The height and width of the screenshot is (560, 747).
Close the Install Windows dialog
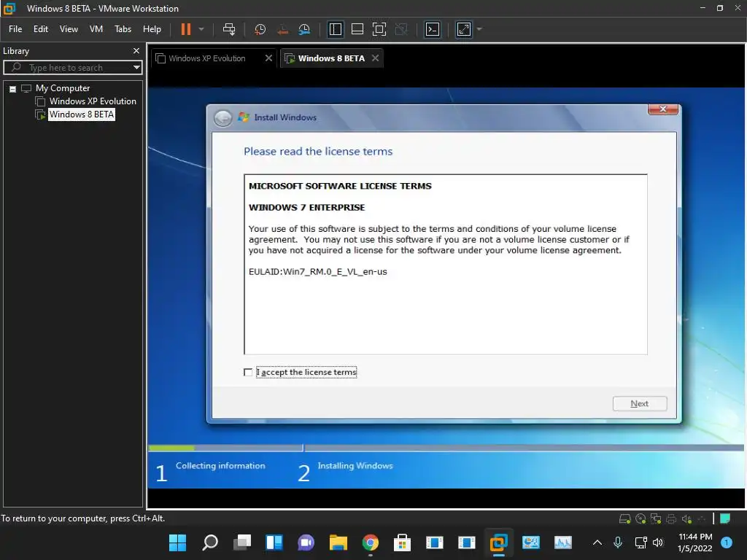[x=662, y=109]
